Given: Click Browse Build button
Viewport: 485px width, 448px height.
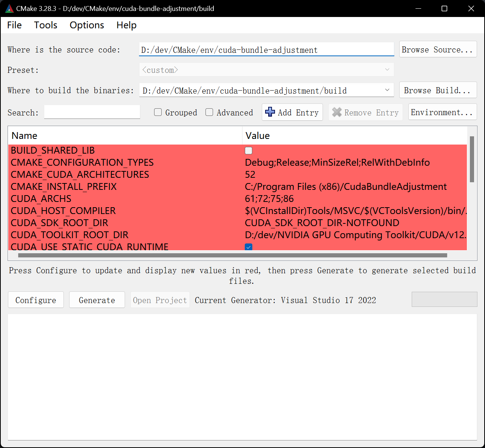Looking at the screenshot, I should click(438, 90).
